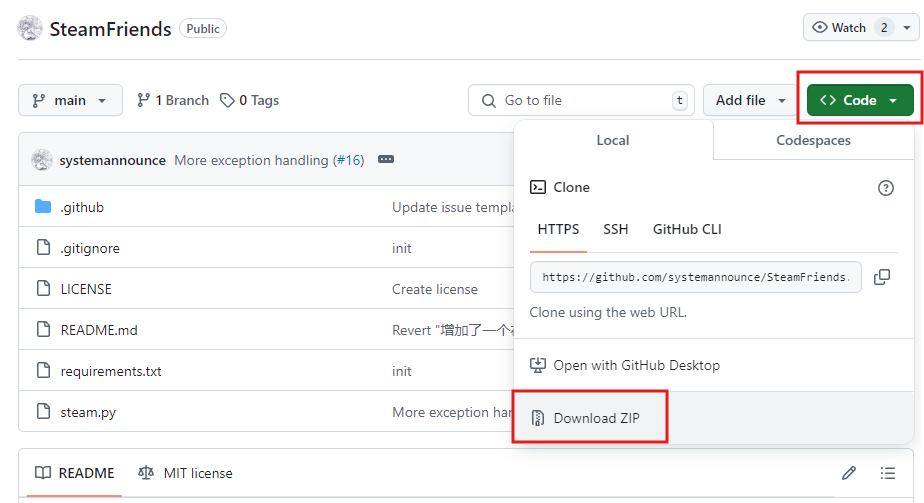This screenshot has width=924, height=503.
Task: Open the Update issue template commit message
Action: click(x=453, y=207)
